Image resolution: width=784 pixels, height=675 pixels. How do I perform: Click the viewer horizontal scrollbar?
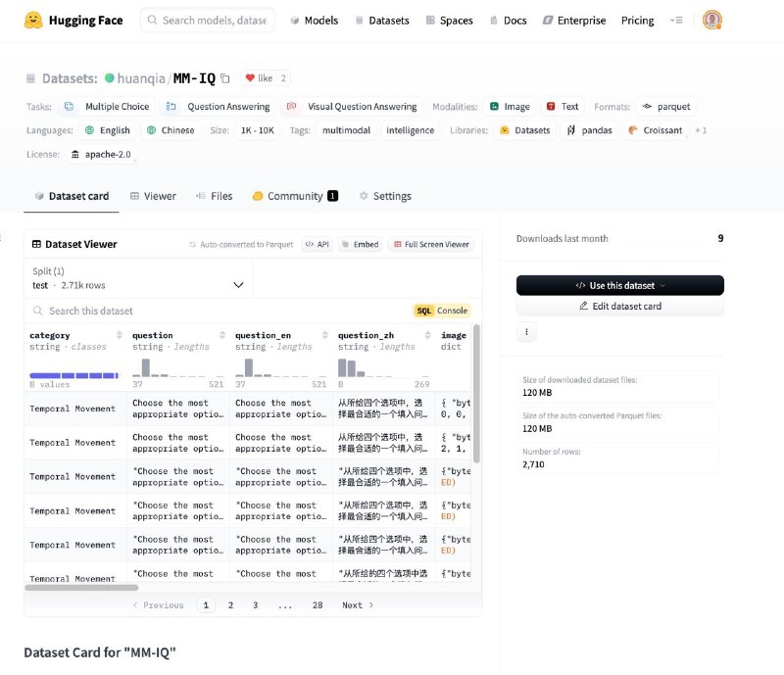(x=81, y=588)
